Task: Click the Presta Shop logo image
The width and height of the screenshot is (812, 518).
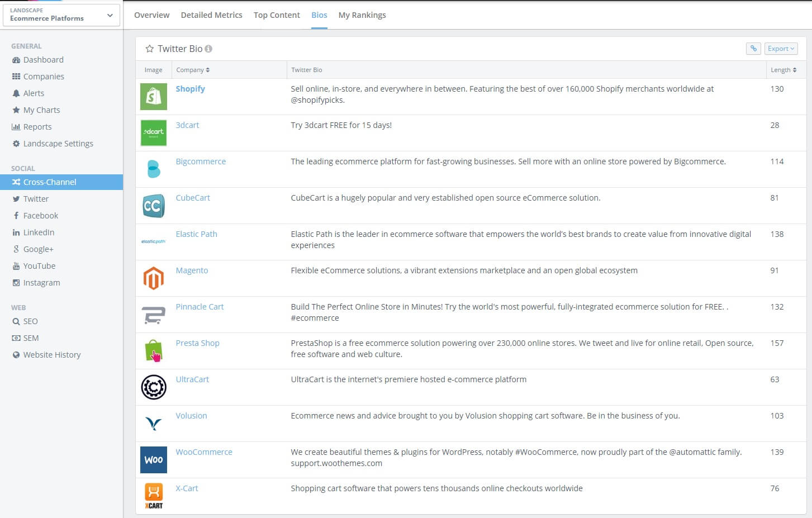Action: 154,351
